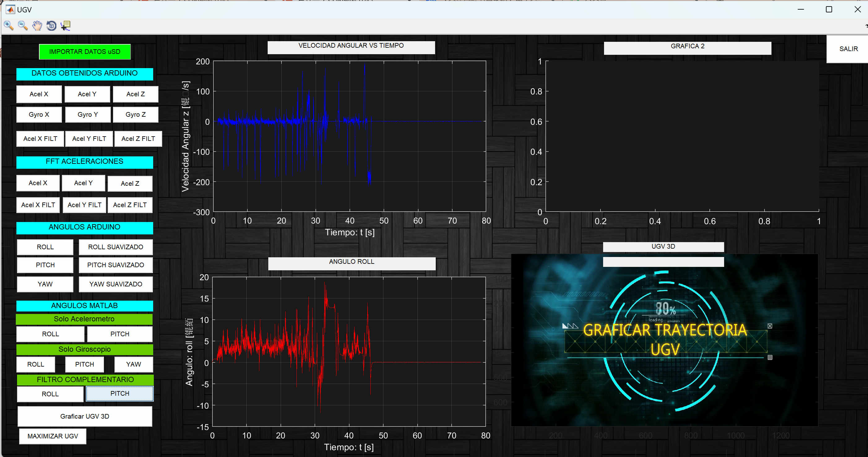Click the SALIR button
The image size is (868, 457).
[x=848, y=49]
